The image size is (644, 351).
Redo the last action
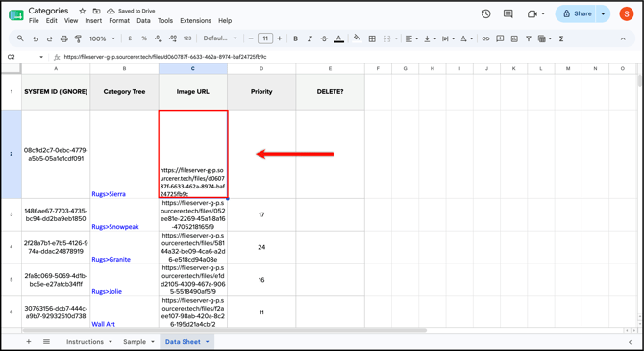pos(50,38)
